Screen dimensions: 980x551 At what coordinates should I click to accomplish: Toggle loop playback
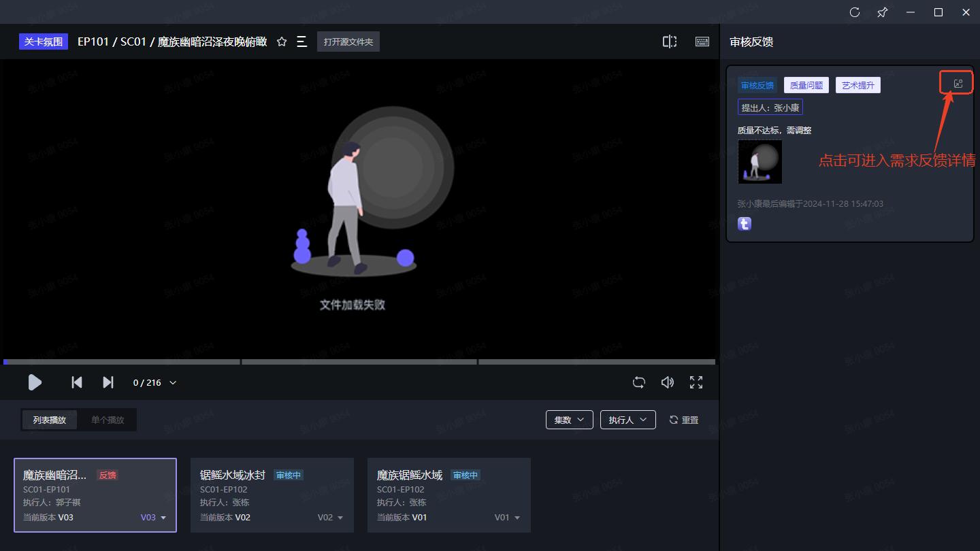pos(638,382)
